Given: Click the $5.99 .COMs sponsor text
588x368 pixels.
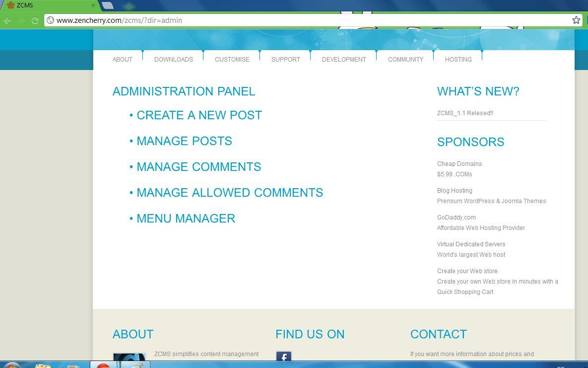Looking at the screenshot, I should click(x=455, y=174).
